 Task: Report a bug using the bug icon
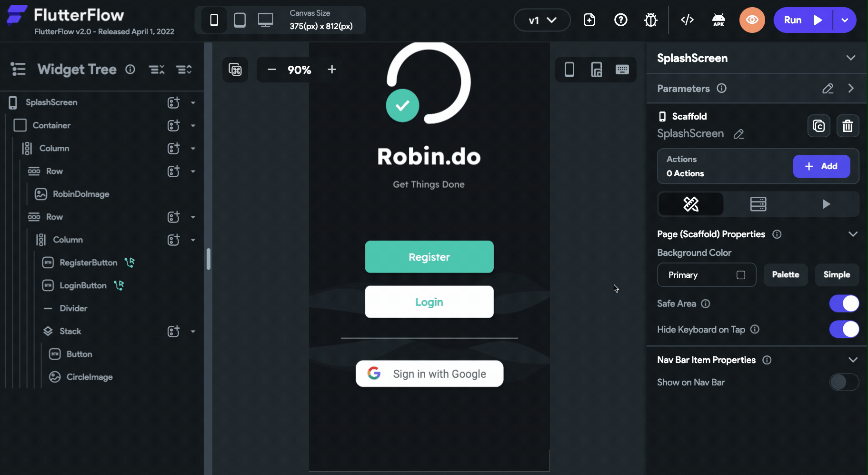pos(650,20)
